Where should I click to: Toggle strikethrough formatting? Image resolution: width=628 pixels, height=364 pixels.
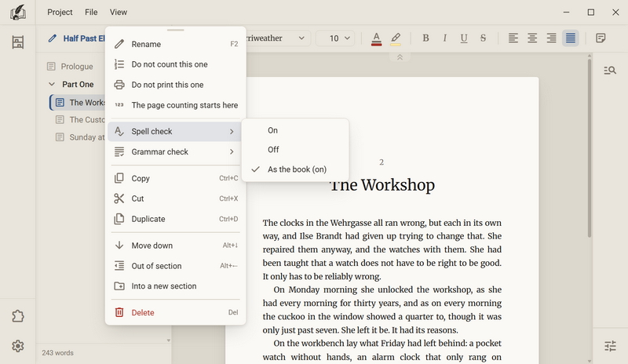pyautogui.click(x=483, y=38)
